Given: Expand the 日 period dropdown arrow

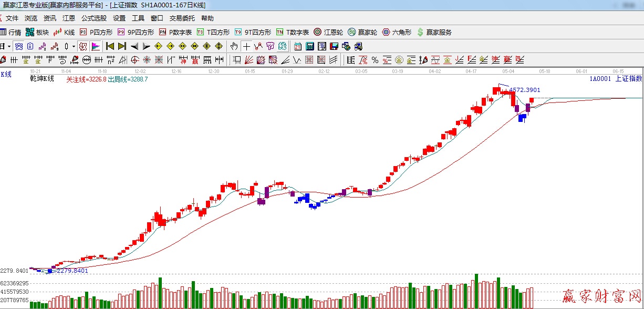Looking at the screenshot, I should click(8, 46).
